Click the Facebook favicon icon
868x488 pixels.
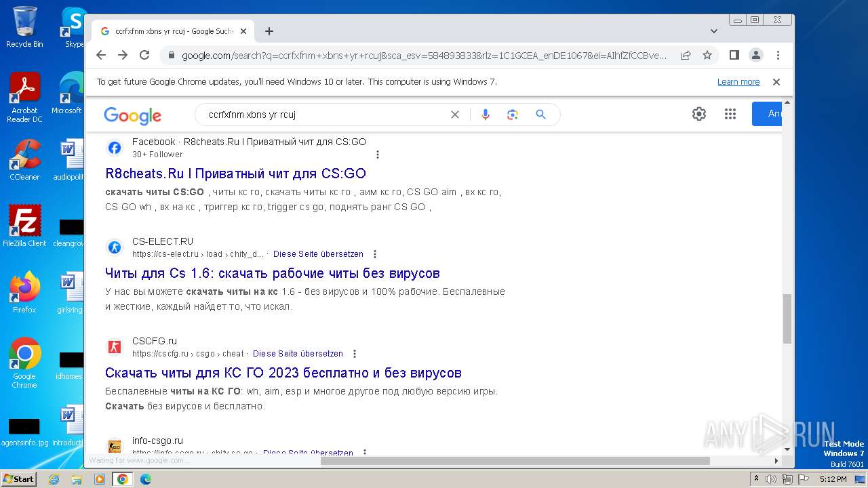point(115,148)
